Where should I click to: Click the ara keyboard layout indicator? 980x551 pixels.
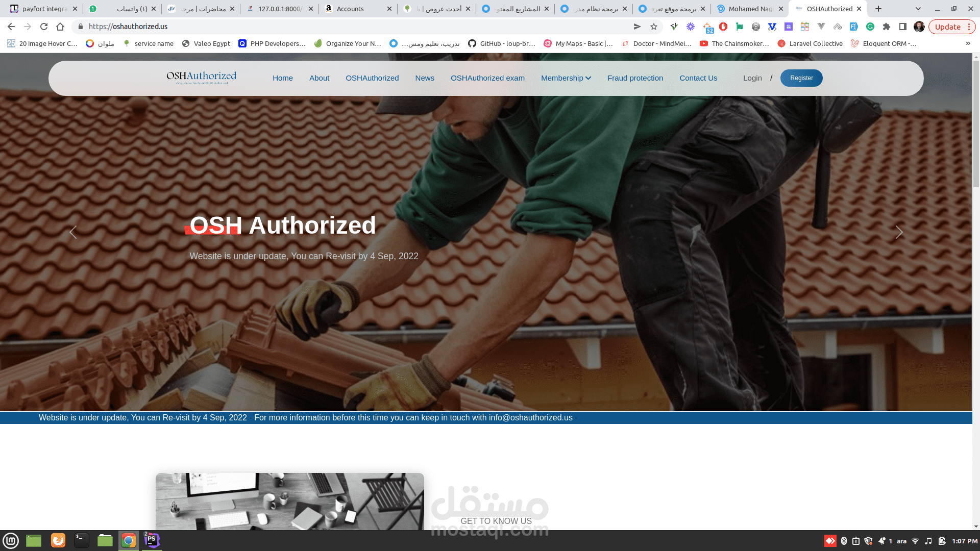[902, 541]
